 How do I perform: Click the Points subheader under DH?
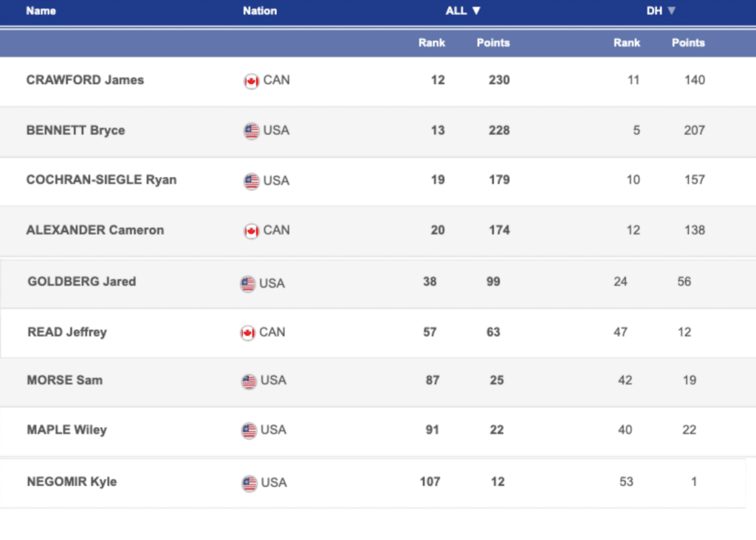click(688, 43)
